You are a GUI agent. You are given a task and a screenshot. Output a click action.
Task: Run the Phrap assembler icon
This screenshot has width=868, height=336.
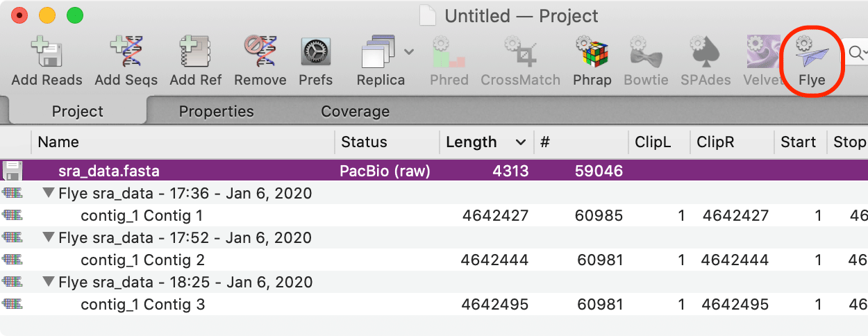click(x=592, y=53)
